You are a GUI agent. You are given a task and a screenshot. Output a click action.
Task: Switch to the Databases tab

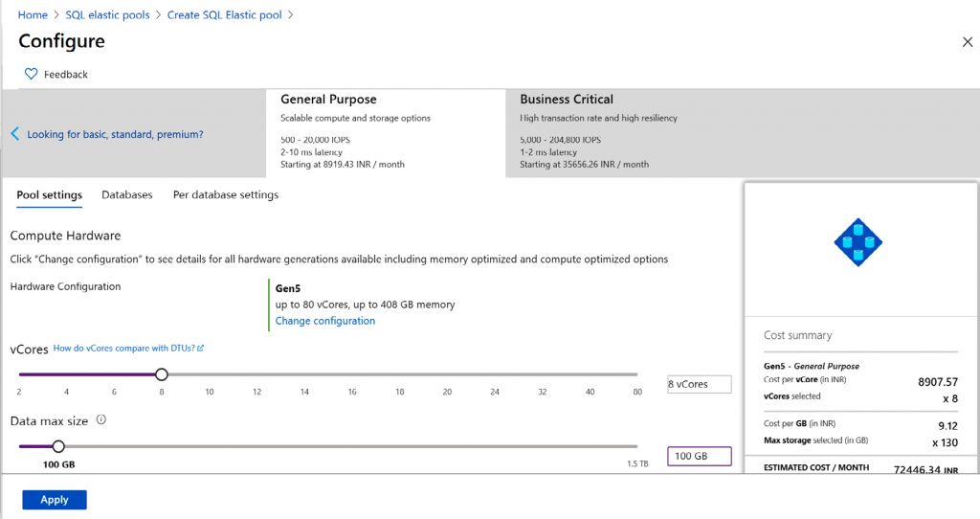pos(127,194)
